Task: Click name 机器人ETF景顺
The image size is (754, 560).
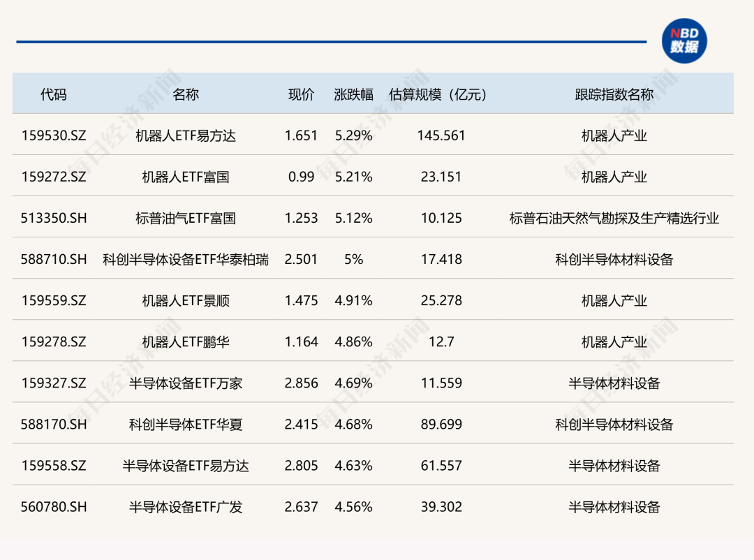Action: [x=186, y=301]
